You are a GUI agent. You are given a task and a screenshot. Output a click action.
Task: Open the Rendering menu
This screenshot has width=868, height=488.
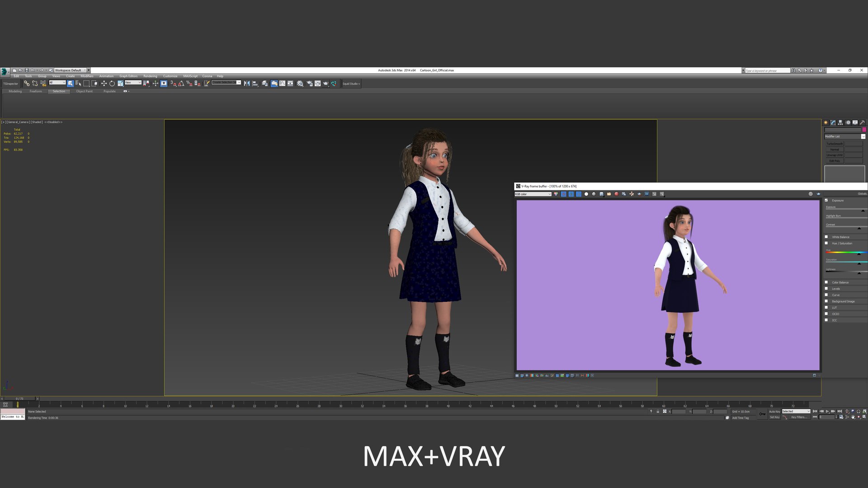click(150, 76)
